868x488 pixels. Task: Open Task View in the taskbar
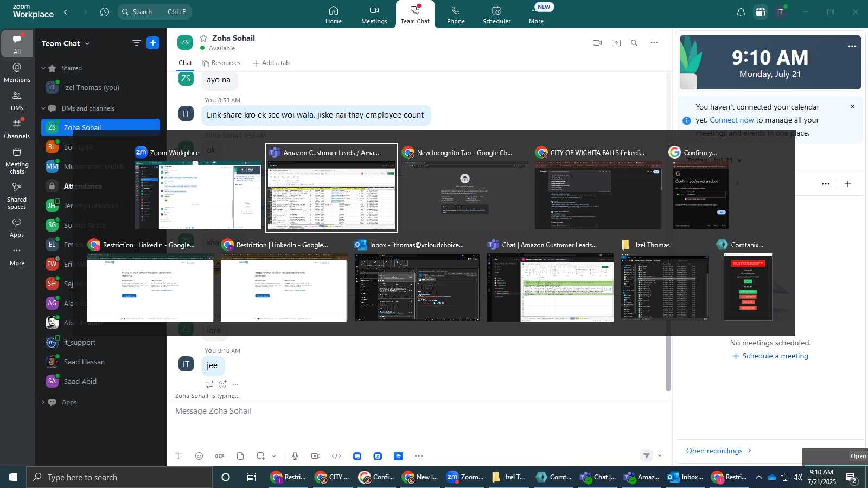tap(251, 477)
